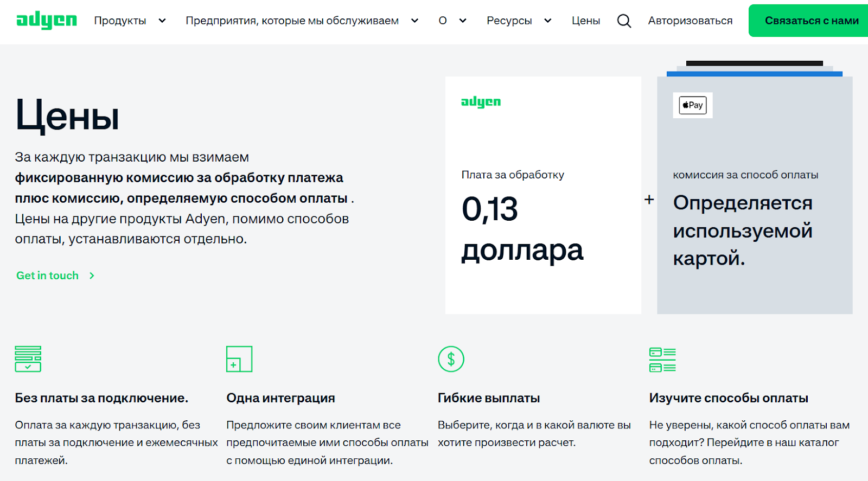Click the no setup fee card icon

[x=28, y=359]
